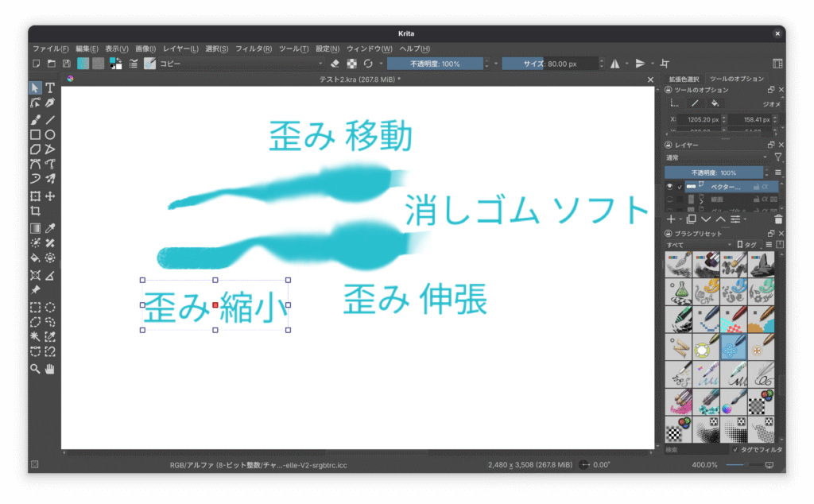
Task: Toggle preserve alpha checkerboard button
Action: tap(351, 64)
